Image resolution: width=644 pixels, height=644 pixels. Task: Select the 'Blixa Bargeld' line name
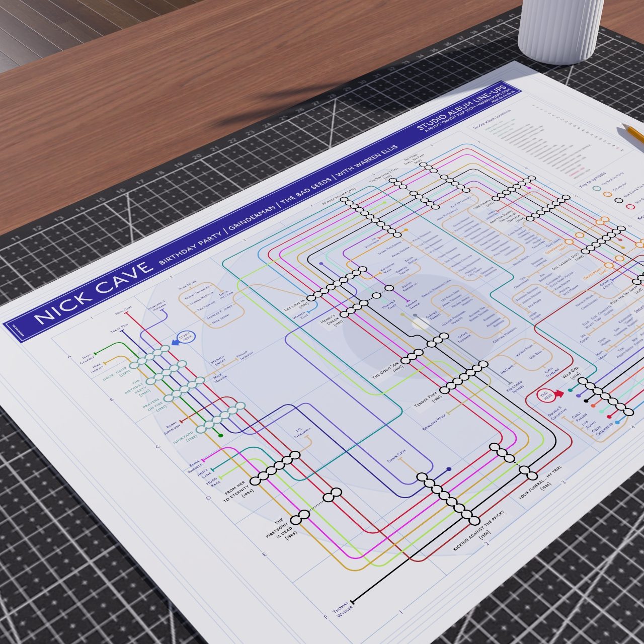click(195, 466)
